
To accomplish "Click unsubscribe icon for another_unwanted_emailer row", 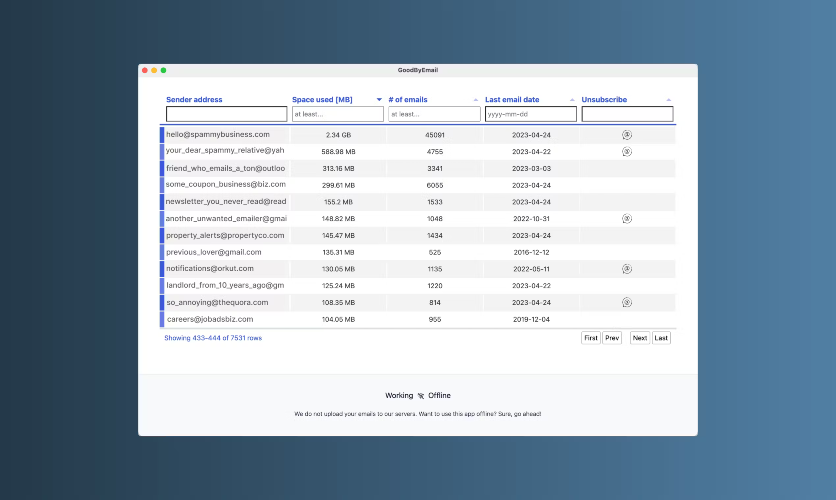I will click(x=627, y=218).
